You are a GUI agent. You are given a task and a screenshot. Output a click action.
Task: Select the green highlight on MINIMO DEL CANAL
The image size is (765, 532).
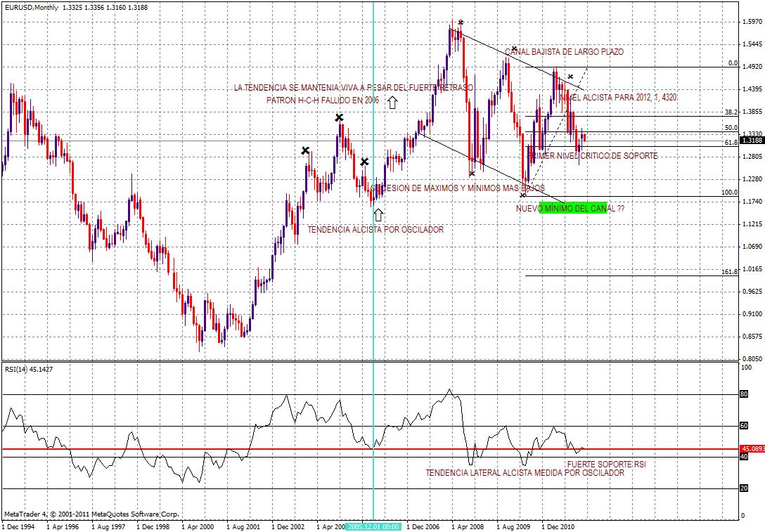coord(573,208)
